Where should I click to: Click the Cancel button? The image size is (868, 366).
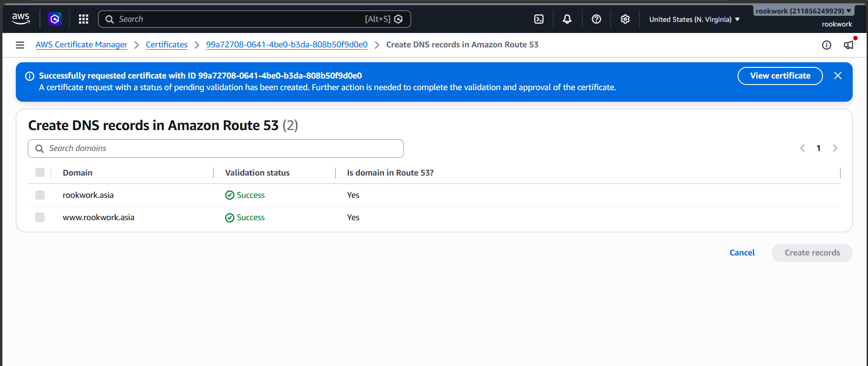point(742,253)
